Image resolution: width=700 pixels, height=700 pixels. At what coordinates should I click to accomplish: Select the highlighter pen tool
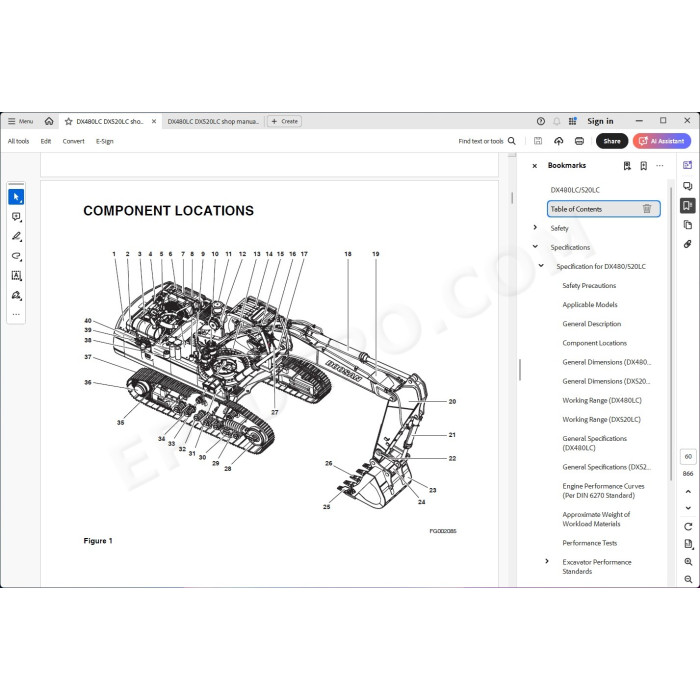[x=16, y=236]
